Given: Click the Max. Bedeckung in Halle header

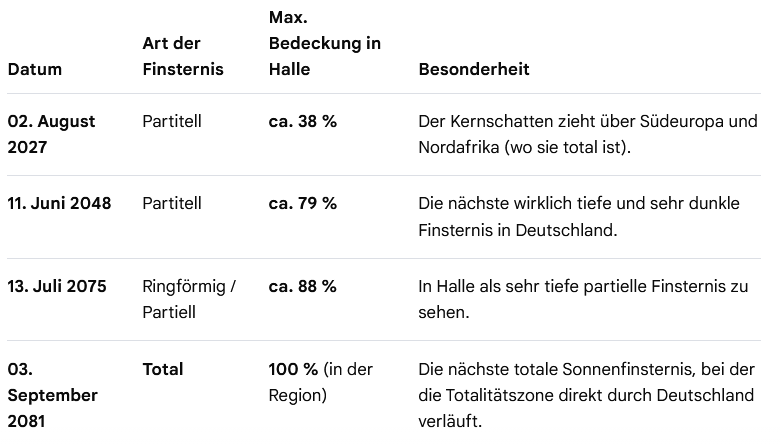Looking at the screenshot, I should coord(325,43).
